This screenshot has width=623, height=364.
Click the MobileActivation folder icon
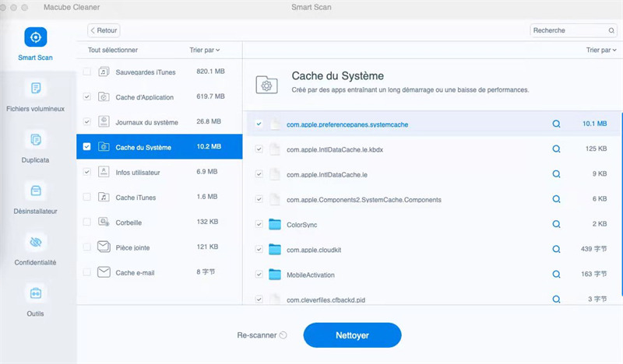click(x=275, y=275)
